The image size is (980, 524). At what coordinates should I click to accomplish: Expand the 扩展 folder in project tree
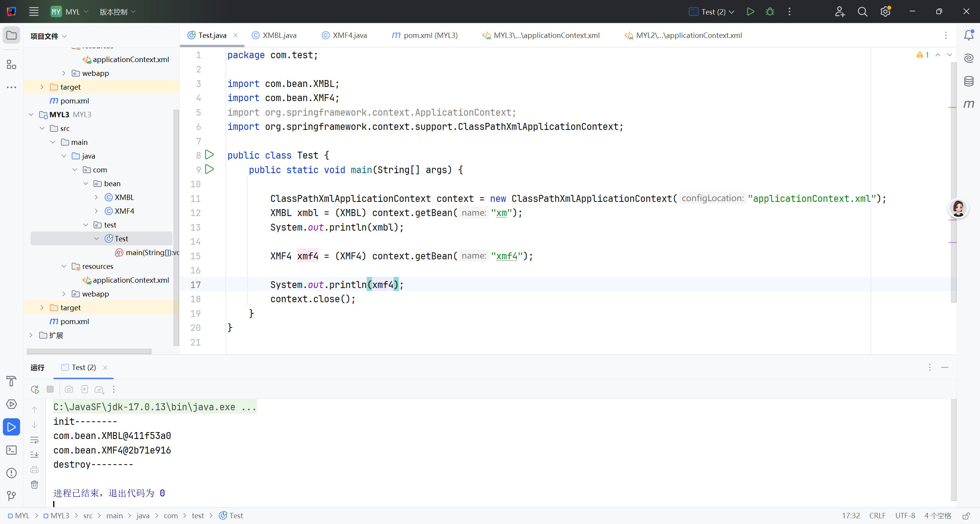pos(31,335)
